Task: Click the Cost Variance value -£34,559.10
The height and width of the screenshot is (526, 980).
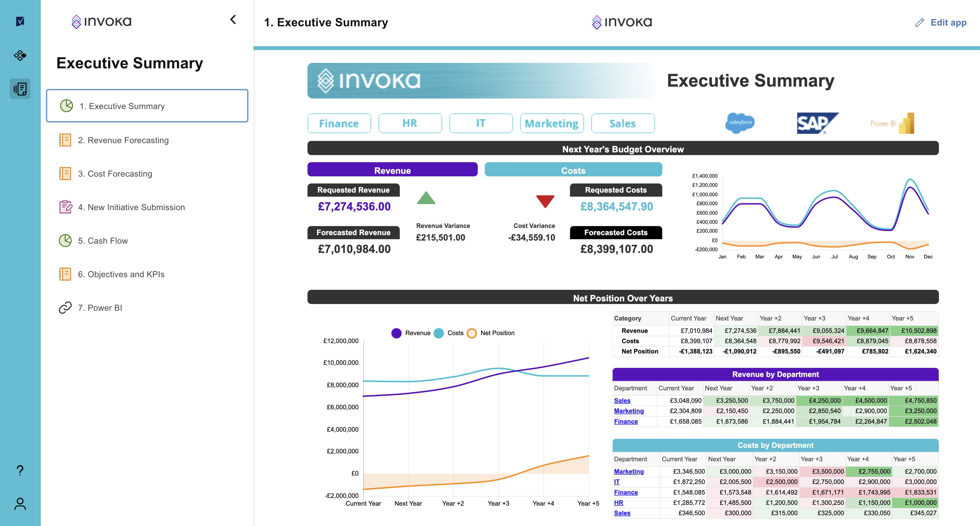Action: [x=531, y=238]
